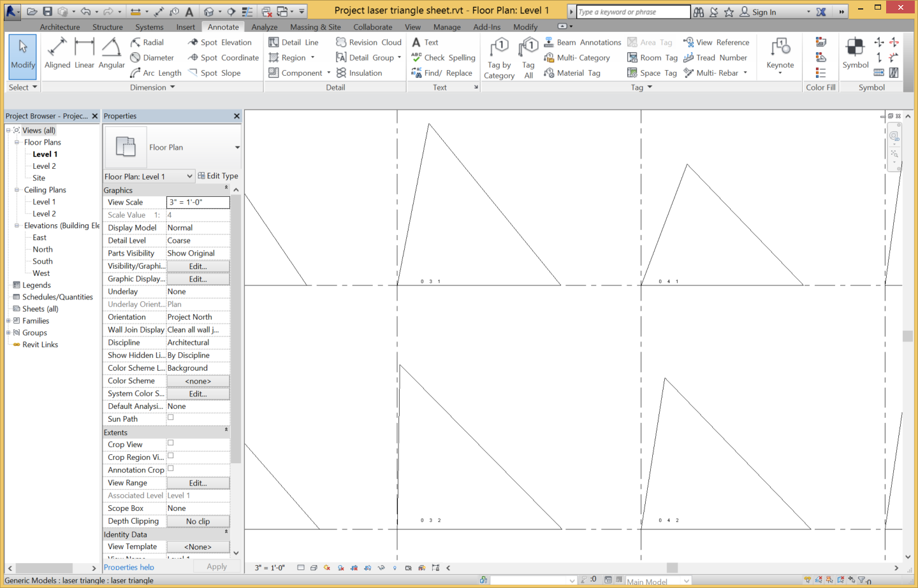Select the Tag by Category tool
918x588 pixels.
pyautogui.click(x=499, y=57)
